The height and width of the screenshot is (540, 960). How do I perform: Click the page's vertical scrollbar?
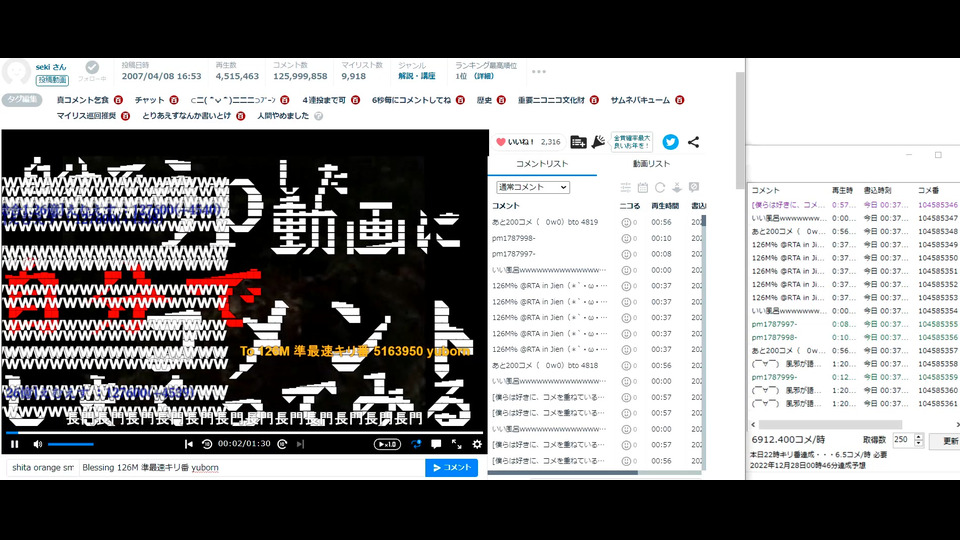click(x=740, y=130)
